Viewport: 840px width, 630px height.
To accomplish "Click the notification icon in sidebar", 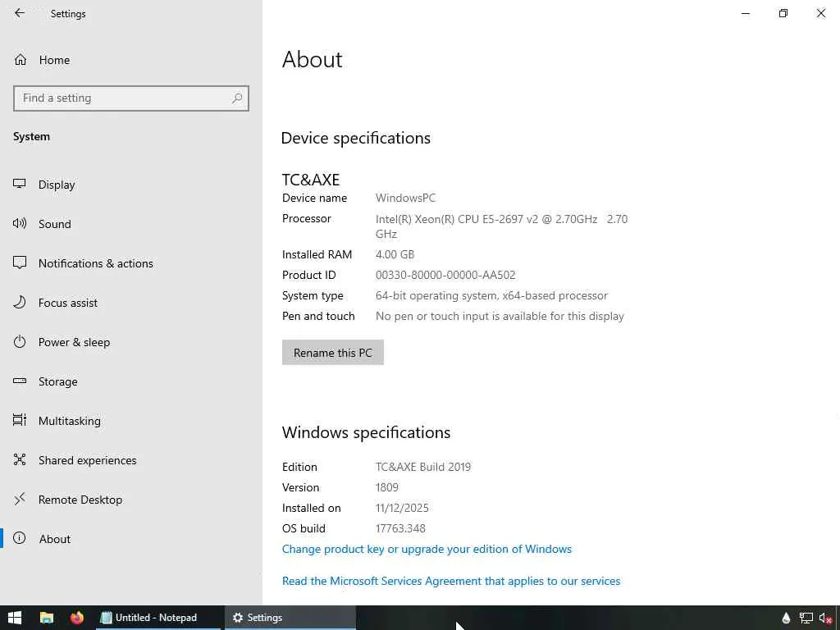I will [x=20, y=262].
